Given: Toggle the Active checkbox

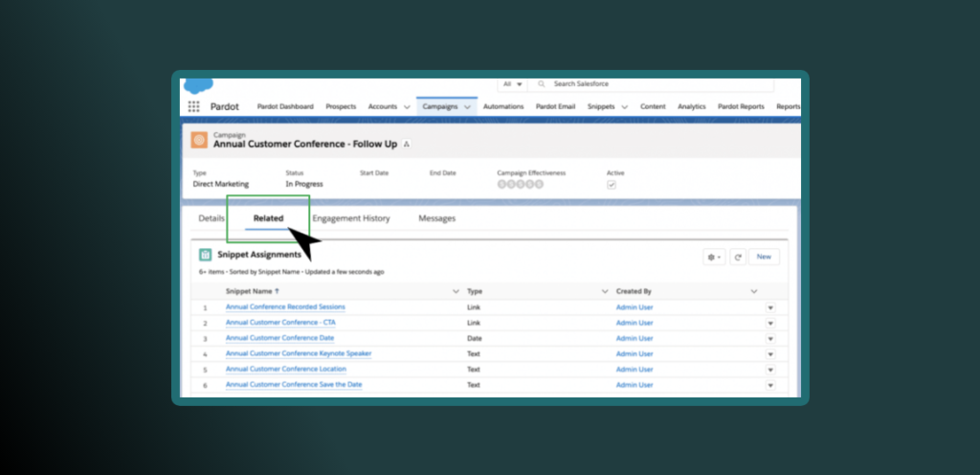Looking at the screenshot, I should pyautogui.click(x=612, y=185).
